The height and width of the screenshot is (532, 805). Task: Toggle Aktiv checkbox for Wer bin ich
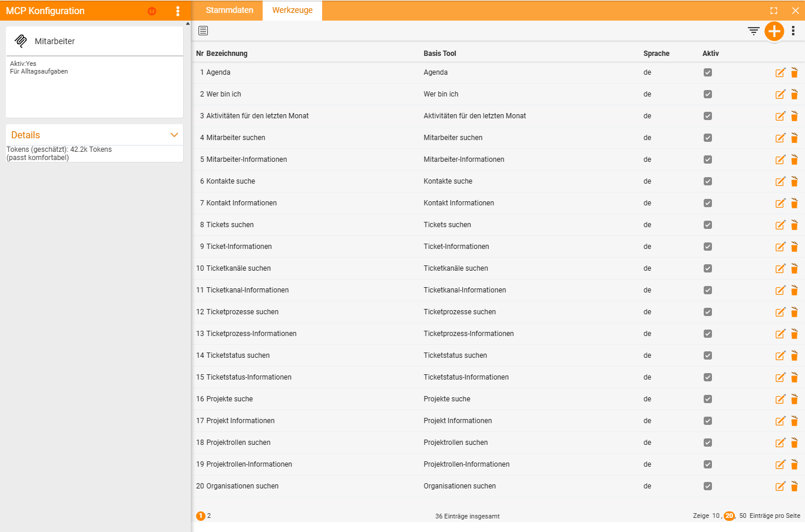click(708, 94)
